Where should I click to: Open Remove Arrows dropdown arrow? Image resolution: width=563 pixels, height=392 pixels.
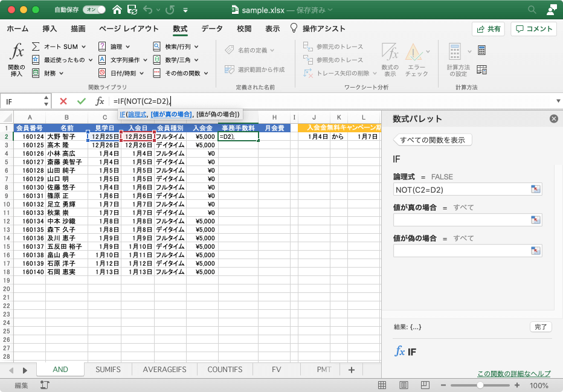point(375,73)
